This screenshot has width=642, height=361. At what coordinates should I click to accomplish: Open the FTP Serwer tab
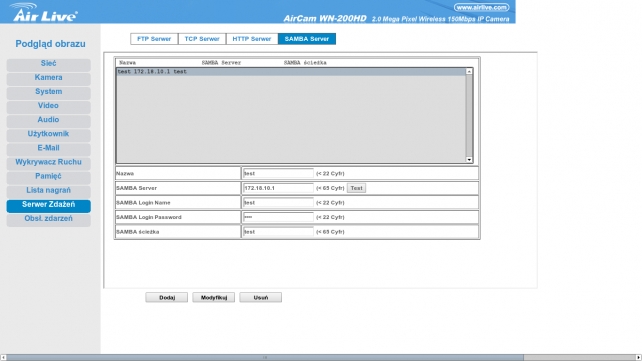click(x=154, y=39)
